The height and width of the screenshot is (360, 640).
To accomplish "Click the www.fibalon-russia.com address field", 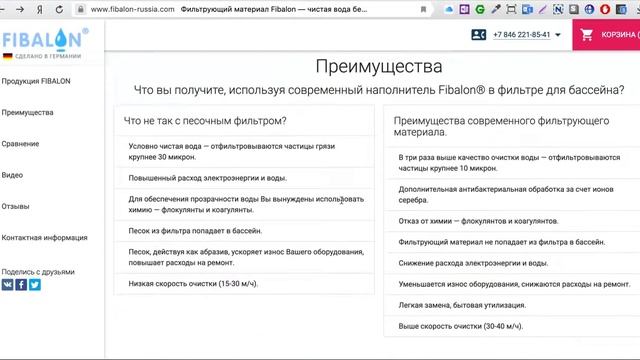I will 133,9.
